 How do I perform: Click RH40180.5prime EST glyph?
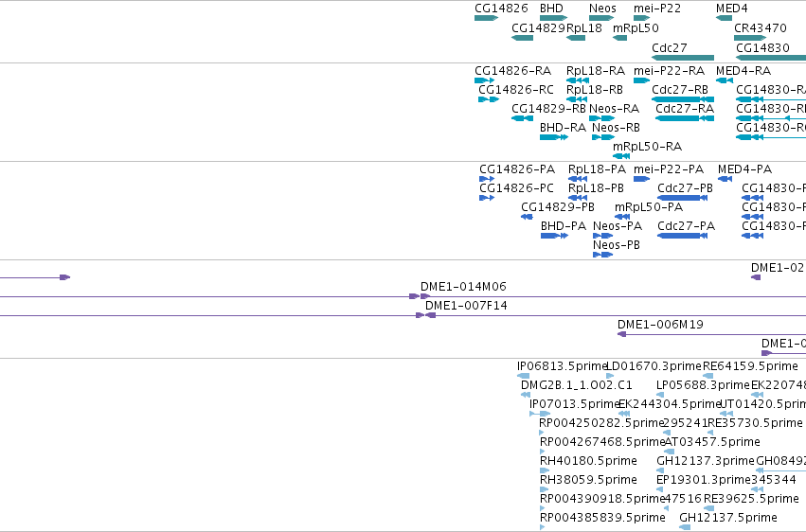coord(545,470)
